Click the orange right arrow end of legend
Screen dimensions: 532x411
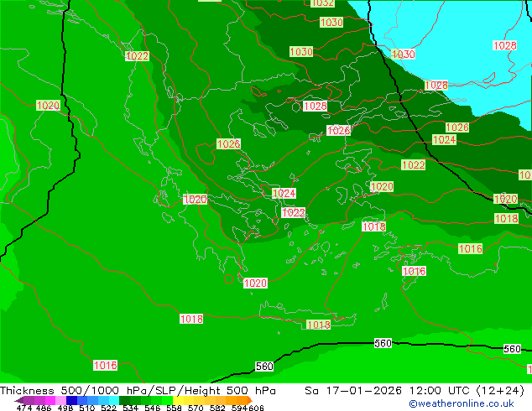coord(250,400)
